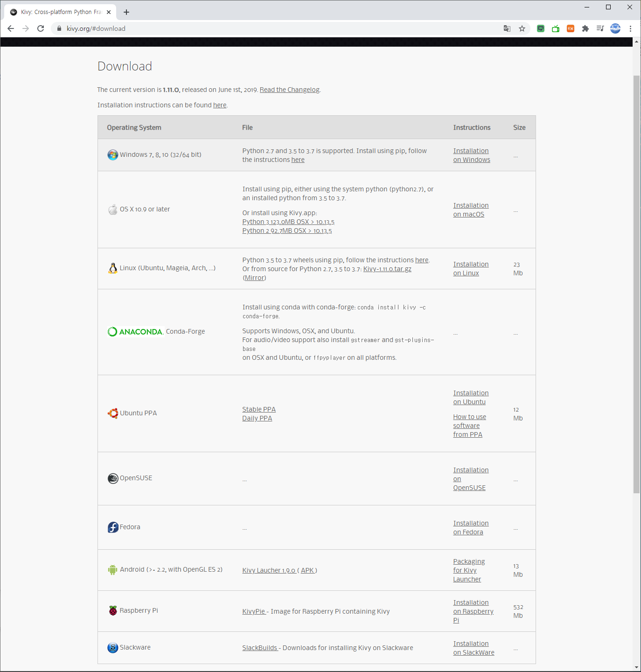The width and height of the screenshot is (641, 672).
Task: Click the green TV extension icon
Action: click(x=556, y=28)
